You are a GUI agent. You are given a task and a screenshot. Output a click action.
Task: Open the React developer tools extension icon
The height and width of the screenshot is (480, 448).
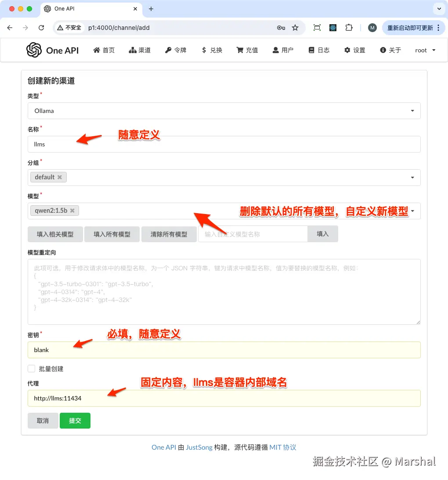(x=333, y=28)
